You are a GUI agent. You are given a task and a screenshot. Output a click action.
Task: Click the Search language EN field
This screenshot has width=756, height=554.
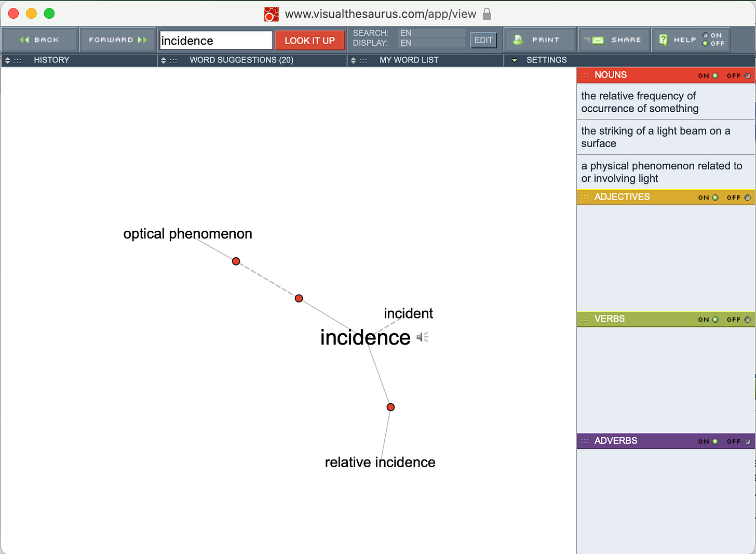pyautogui.click(x=431, y=33)
